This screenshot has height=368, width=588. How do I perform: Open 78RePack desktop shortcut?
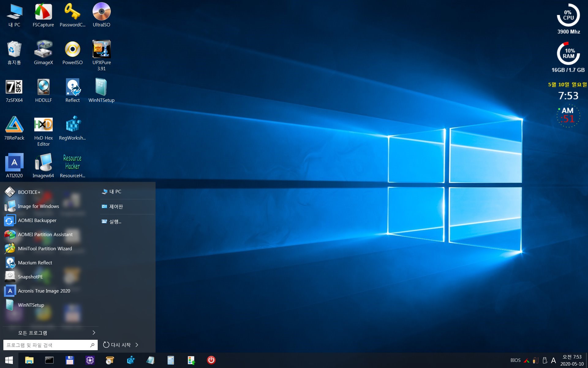(14, 128)
